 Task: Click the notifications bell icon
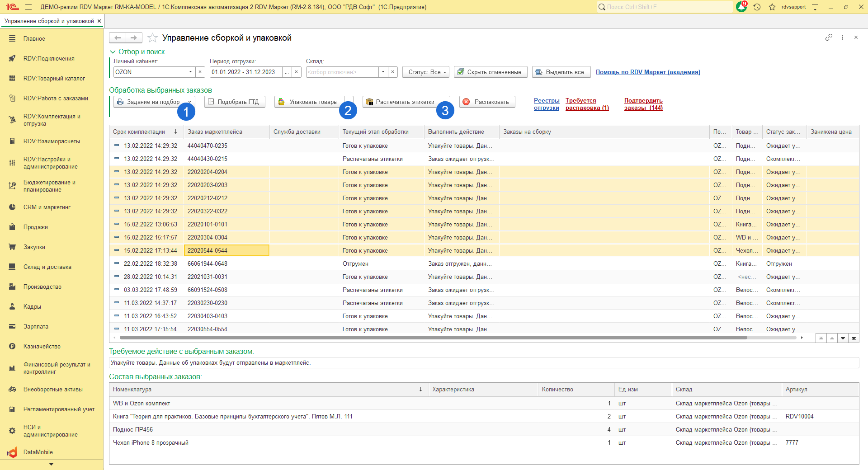(741, 7)
